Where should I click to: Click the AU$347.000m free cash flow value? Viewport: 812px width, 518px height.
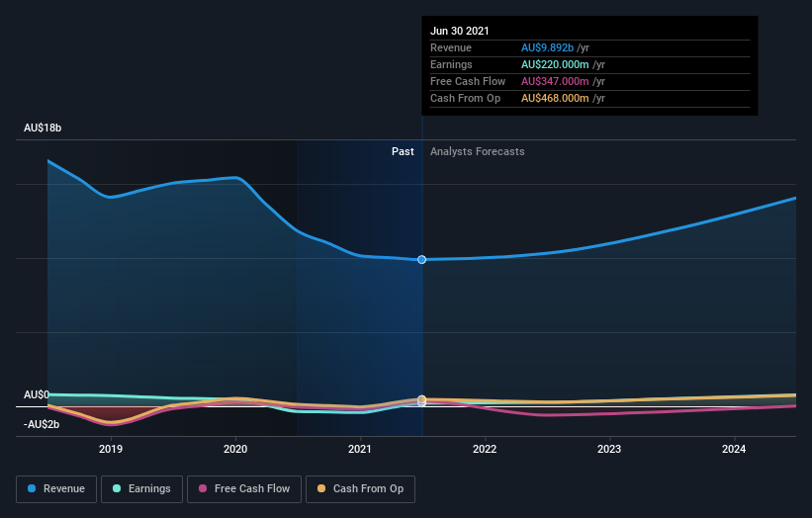[555, 81]
